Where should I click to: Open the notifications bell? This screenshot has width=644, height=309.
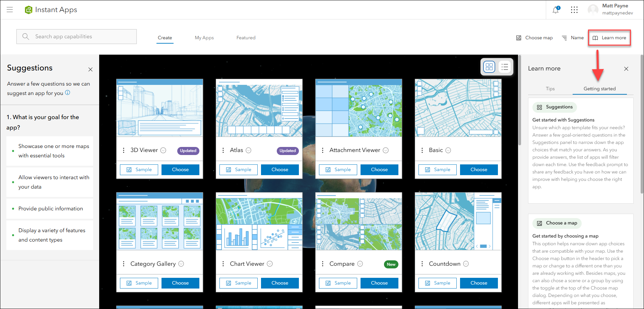[x=556, y=10]
